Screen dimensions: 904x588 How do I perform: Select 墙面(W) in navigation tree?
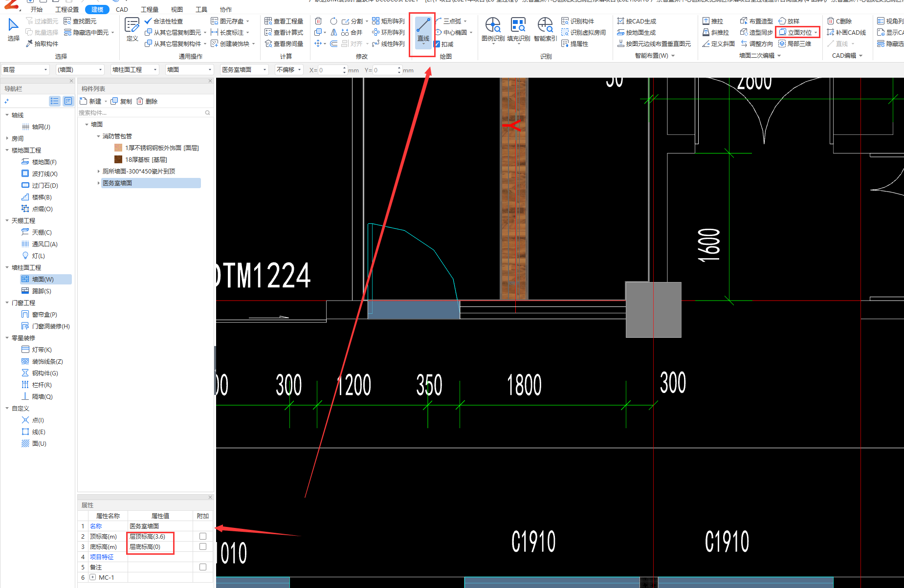45,279
